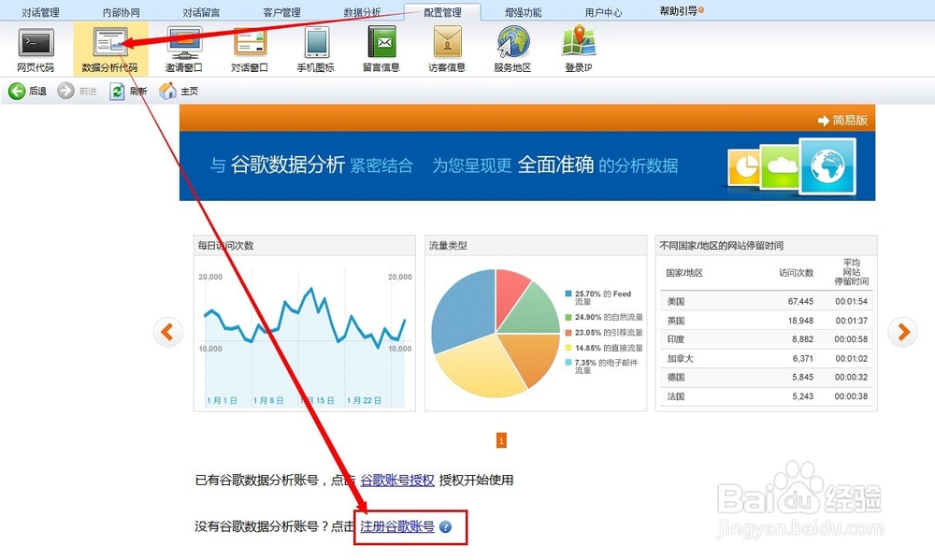The image size is (935, 560).
Task: Click the help question mark icon
Action: pyautogui.click(x=445, y=527)
